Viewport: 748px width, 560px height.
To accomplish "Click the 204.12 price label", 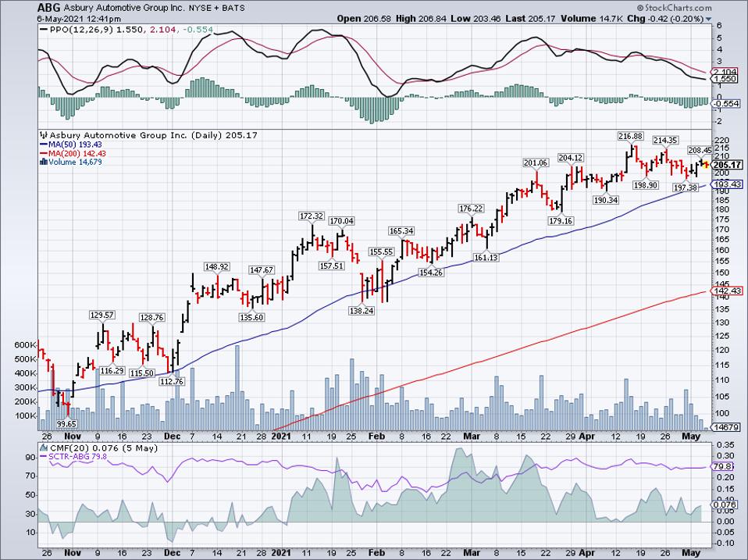I will tap(570, 158).
